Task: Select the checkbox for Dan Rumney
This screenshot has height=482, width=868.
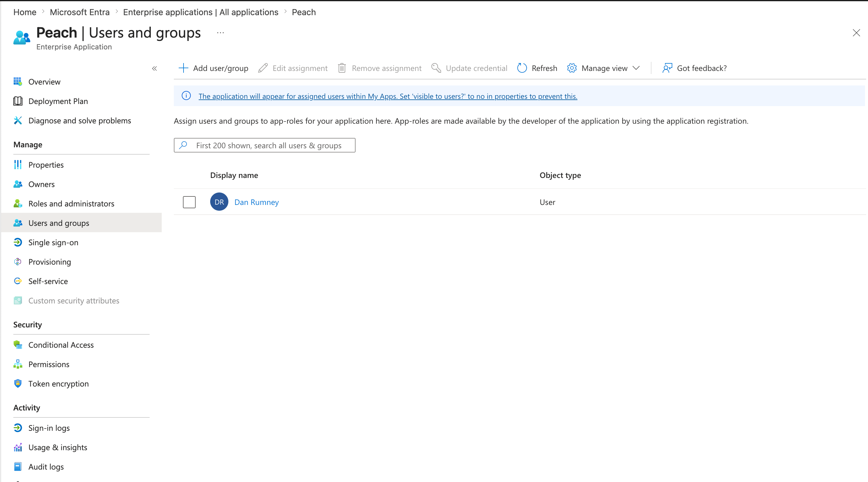Action: point(189,202)
